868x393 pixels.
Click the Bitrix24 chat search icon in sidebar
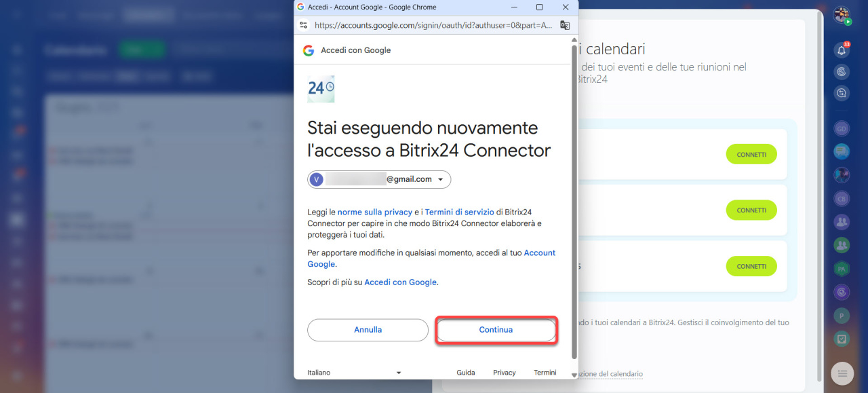[x=842, y=93]
